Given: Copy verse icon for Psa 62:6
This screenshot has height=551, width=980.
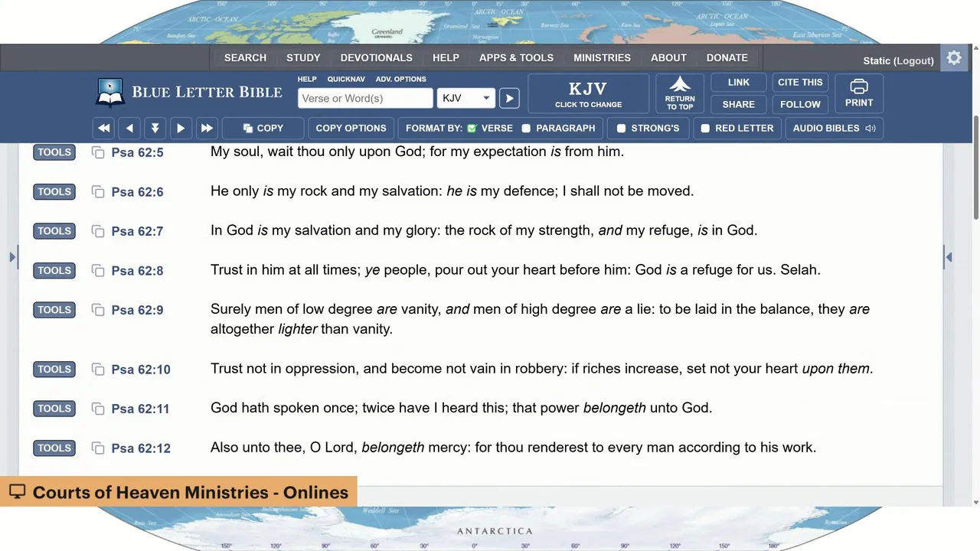Looking at the screenshot, I should pyautogui.click(x=98, y=191).
